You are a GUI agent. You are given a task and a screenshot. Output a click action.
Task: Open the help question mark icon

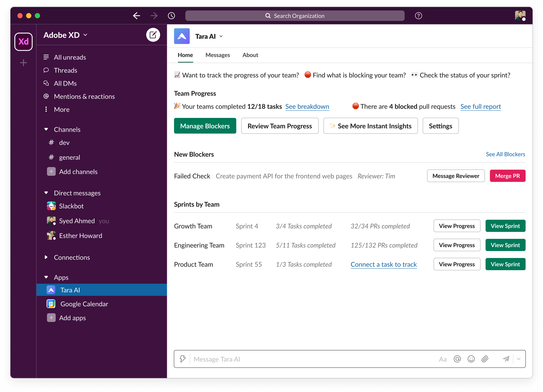(x=418, y=16)
